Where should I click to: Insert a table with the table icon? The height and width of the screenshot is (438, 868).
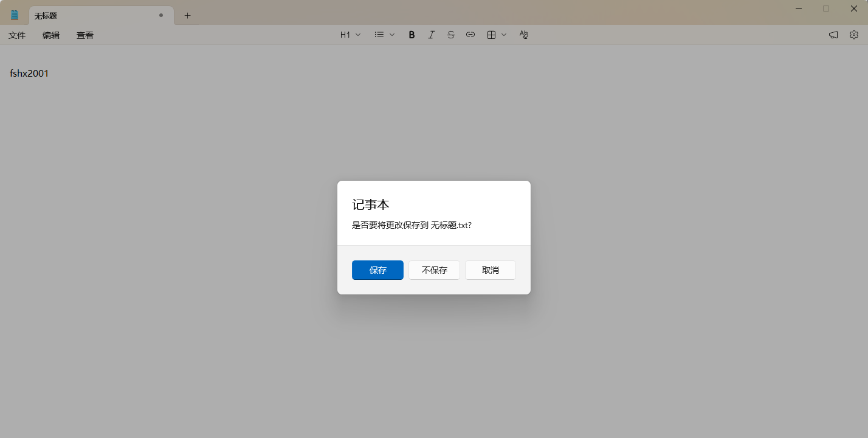[x=491, y=35]
